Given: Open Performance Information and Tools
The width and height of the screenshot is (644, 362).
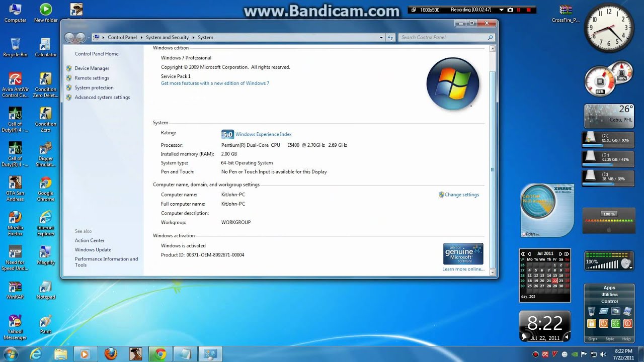Looking at the screenshot, I should pos(106,262).
